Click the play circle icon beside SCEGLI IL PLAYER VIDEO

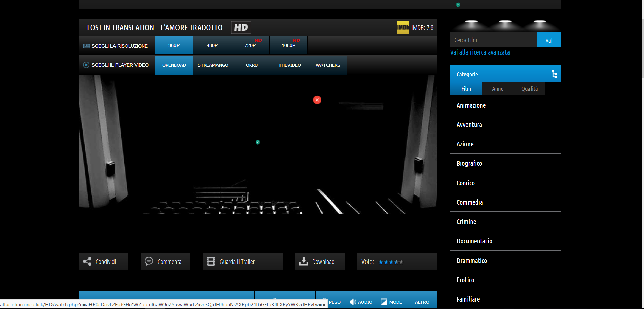pos(86,65)
